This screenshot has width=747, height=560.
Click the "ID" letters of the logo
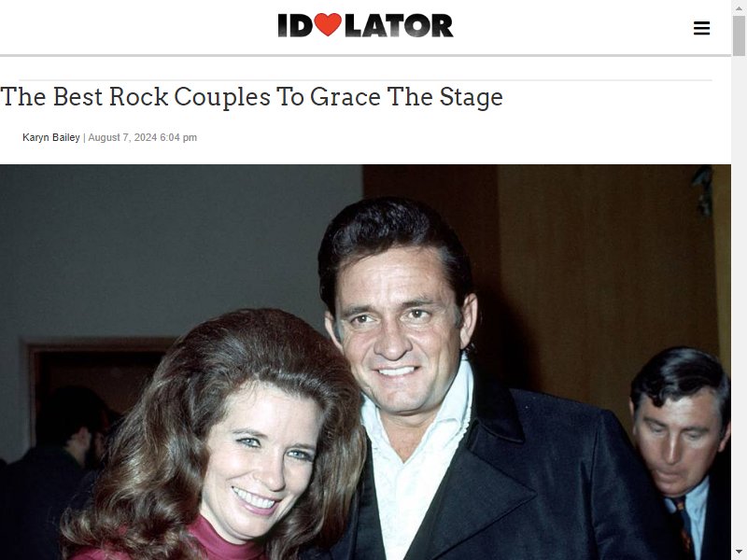(295, 25)
